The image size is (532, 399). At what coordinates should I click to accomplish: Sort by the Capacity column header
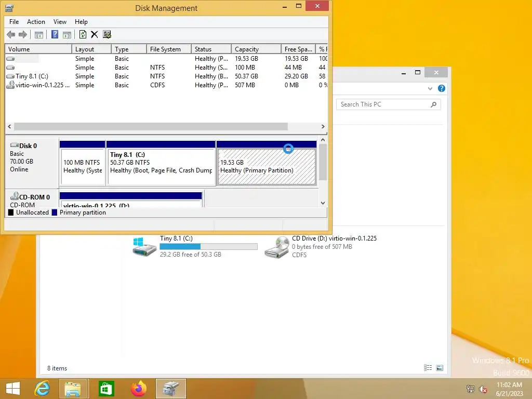[256, 49]
